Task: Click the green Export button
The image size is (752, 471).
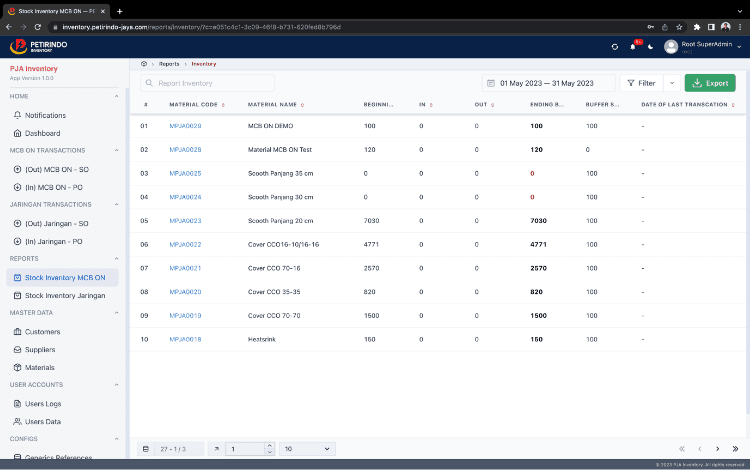Action: click(x=710, y=83)
